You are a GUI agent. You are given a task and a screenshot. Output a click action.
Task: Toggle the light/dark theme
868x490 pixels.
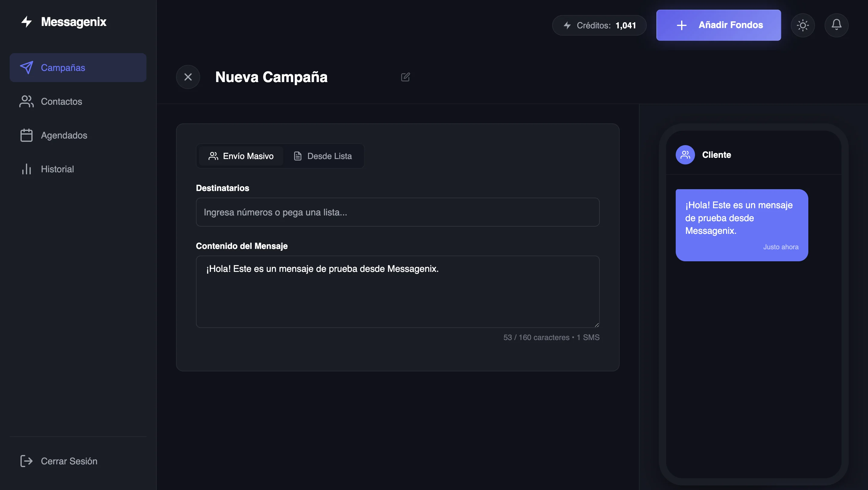803,25
